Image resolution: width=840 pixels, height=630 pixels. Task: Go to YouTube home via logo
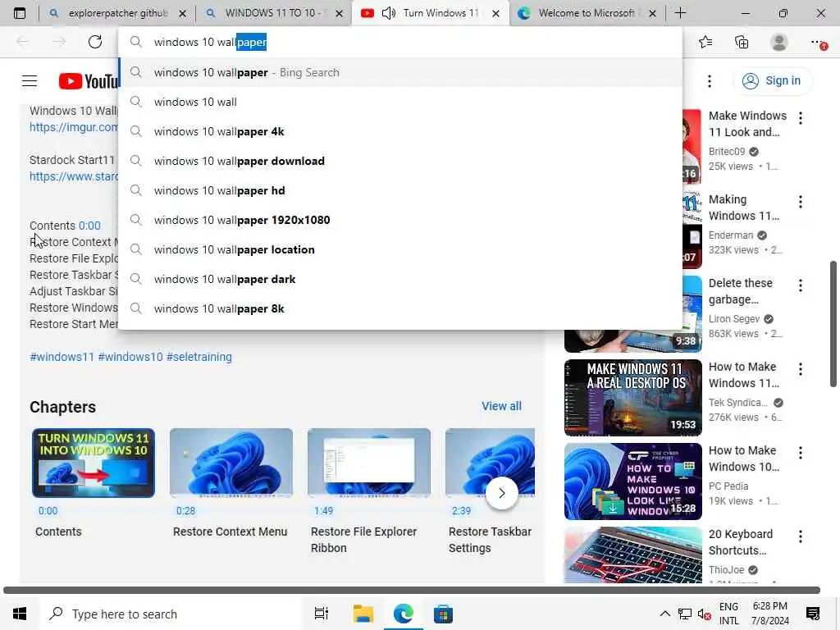pos(89,81)
